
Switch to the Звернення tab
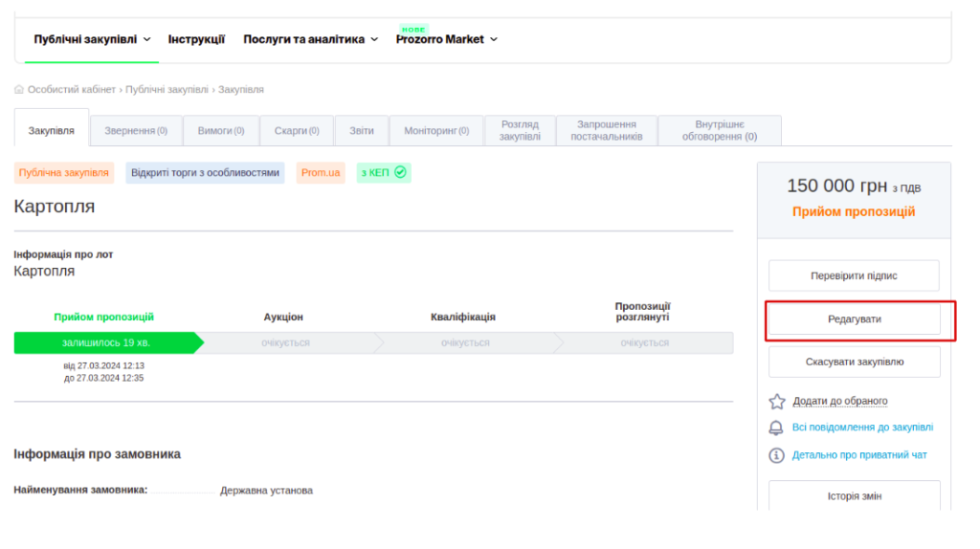click(136, 131)
